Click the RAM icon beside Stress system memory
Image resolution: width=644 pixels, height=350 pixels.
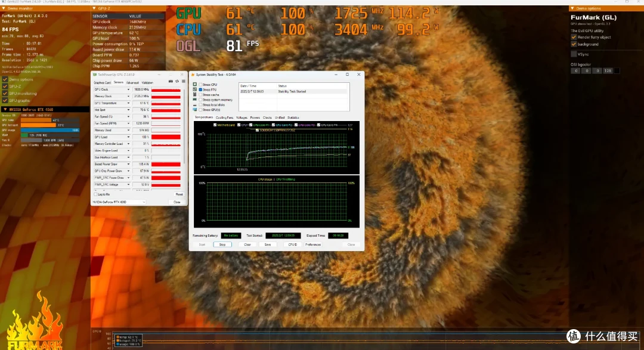[x=195, y=100]
